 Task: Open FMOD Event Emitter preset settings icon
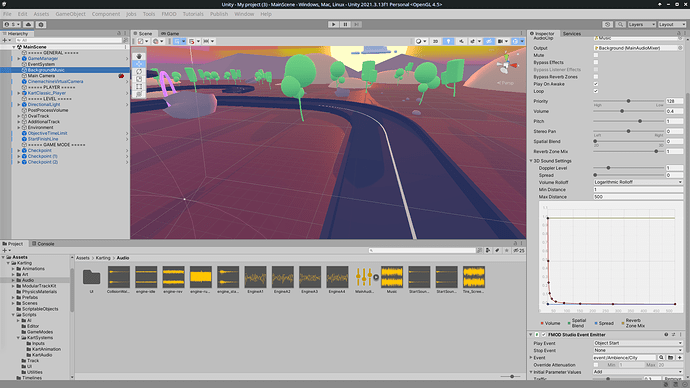[x=673, y=335]
